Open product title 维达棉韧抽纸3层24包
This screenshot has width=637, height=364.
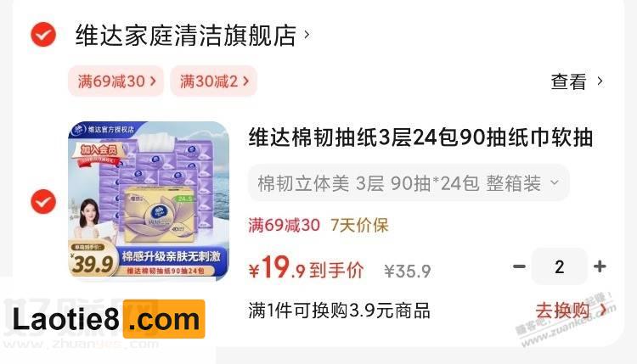pos(421,137)
